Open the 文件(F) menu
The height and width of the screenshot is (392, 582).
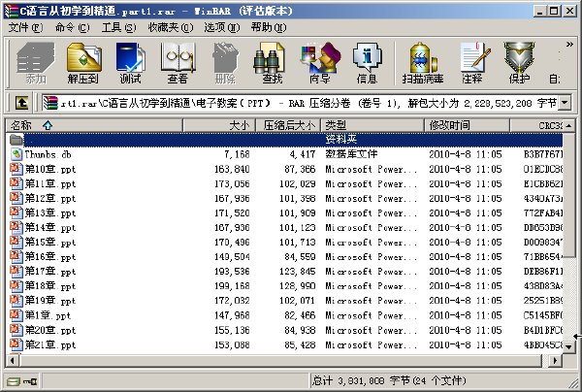click(x=25, y=27)
